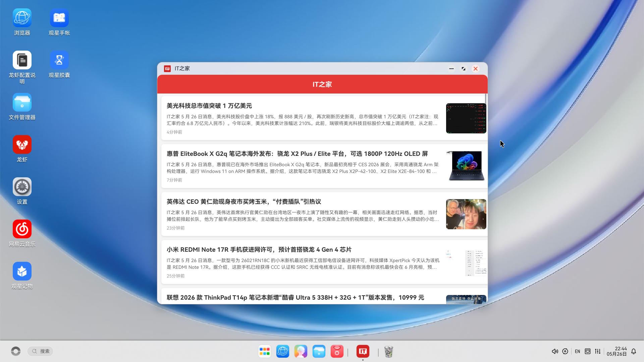Click IT之家 logo in window title bar
This screenshot has height=362, width=644.
point(167,69)
